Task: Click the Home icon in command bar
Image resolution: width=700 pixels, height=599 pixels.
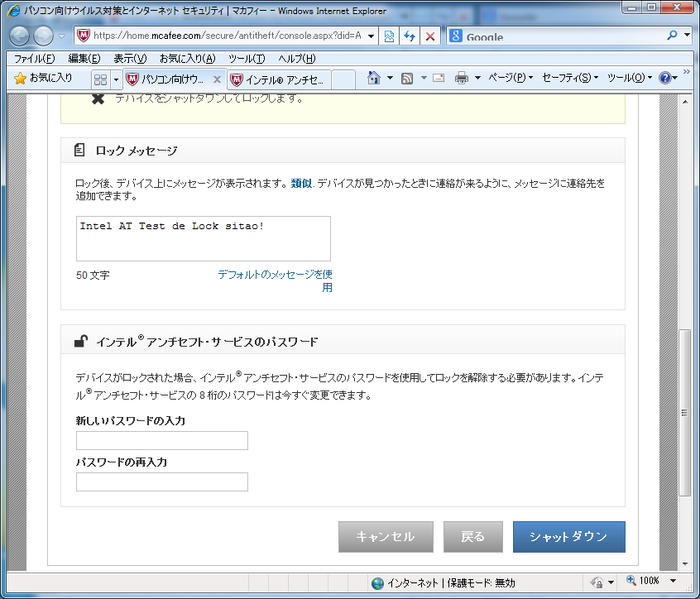Action: [x=374, y=78]
